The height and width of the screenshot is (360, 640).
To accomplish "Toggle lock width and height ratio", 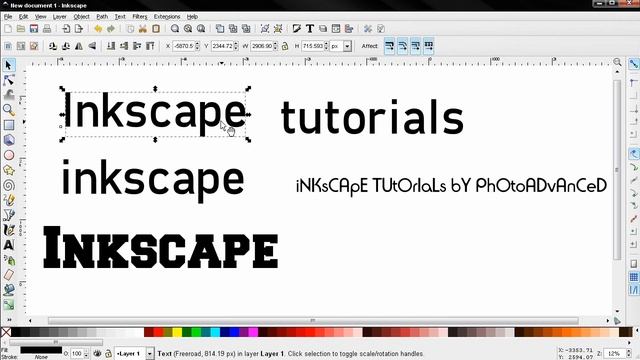I will pos(284,46).
